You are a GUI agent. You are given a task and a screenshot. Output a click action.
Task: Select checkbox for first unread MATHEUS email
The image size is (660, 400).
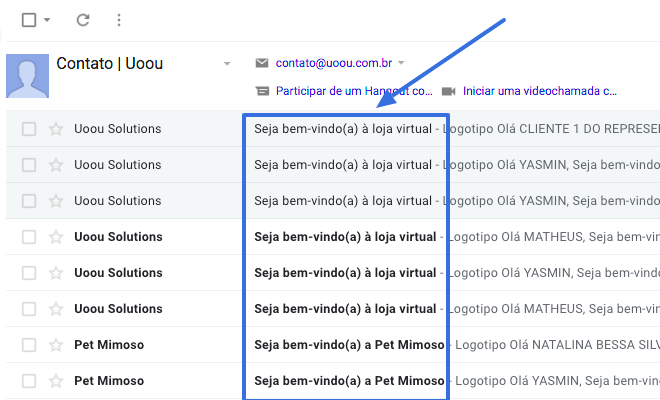point(29,237)
